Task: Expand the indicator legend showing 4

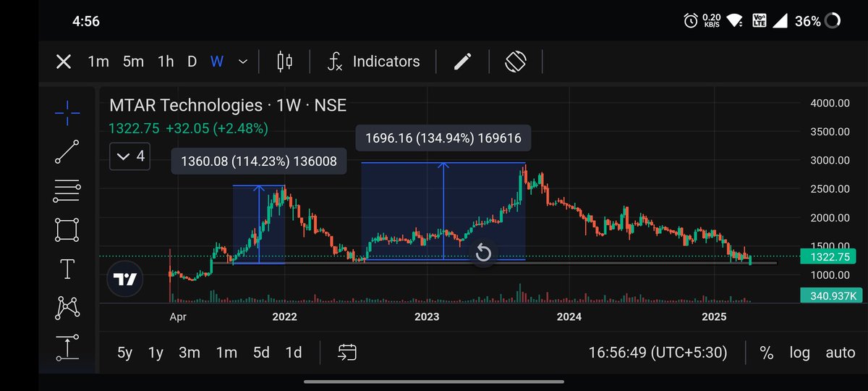Action: (x=130, y=156)
